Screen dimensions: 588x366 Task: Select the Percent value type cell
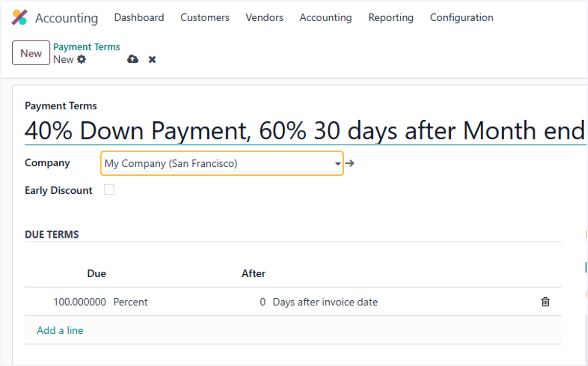coord(130,302)
